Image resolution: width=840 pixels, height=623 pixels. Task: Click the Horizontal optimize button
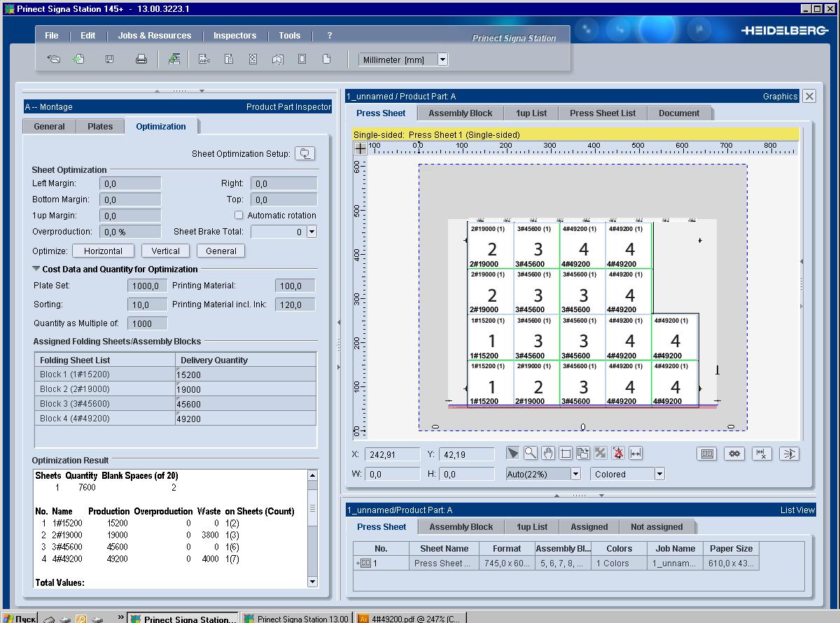point(104,251)
